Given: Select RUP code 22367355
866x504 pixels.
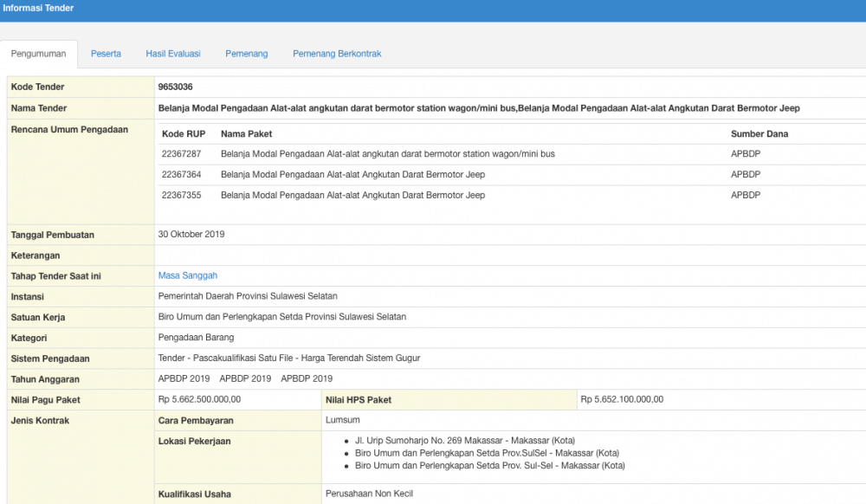Looking at the screenshot, I should pos(181,196).
